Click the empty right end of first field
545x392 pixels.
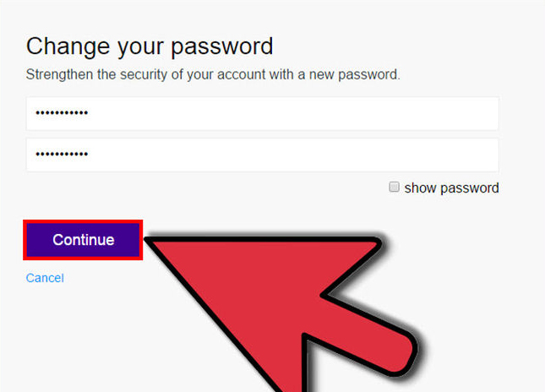click(456, 113)
